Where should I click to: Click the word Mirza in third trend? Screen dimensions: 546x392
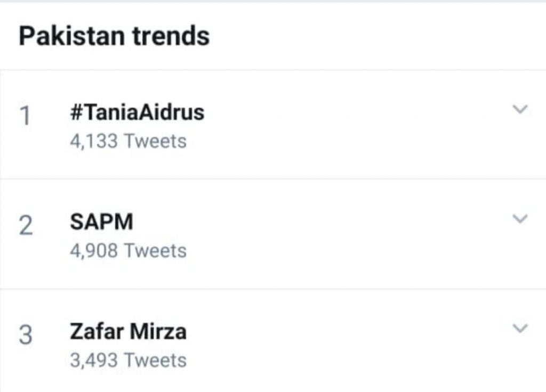coord(159,331)
